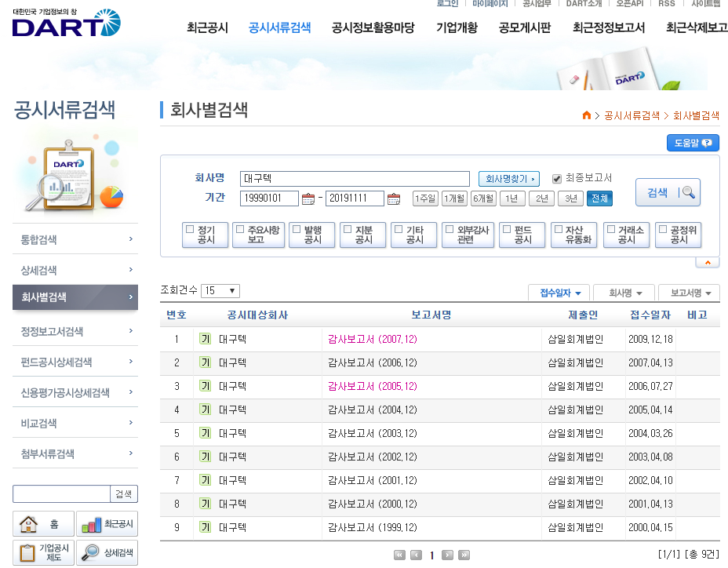Open the 기업개황 top menu

457,28
